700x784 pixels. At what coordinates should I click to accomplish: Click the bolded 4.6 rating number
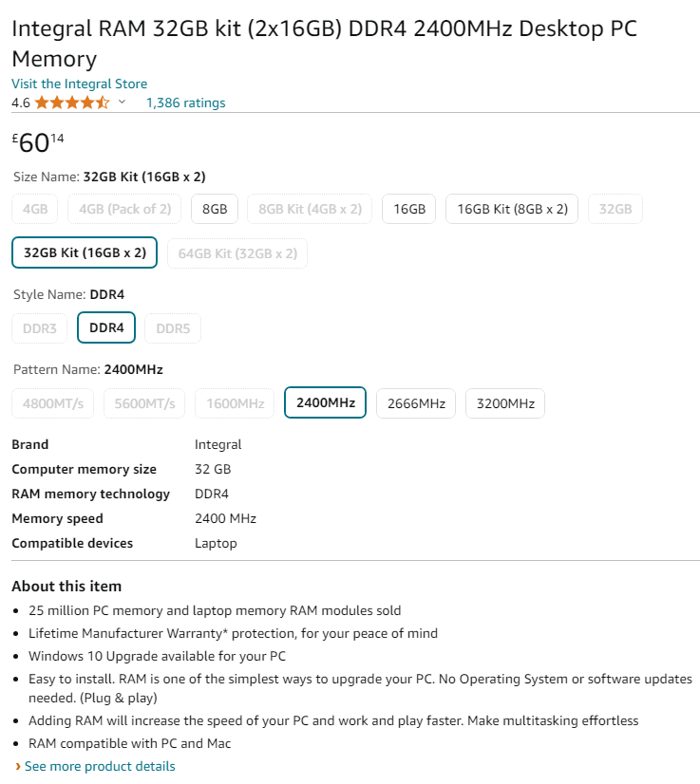coord(21,103)
